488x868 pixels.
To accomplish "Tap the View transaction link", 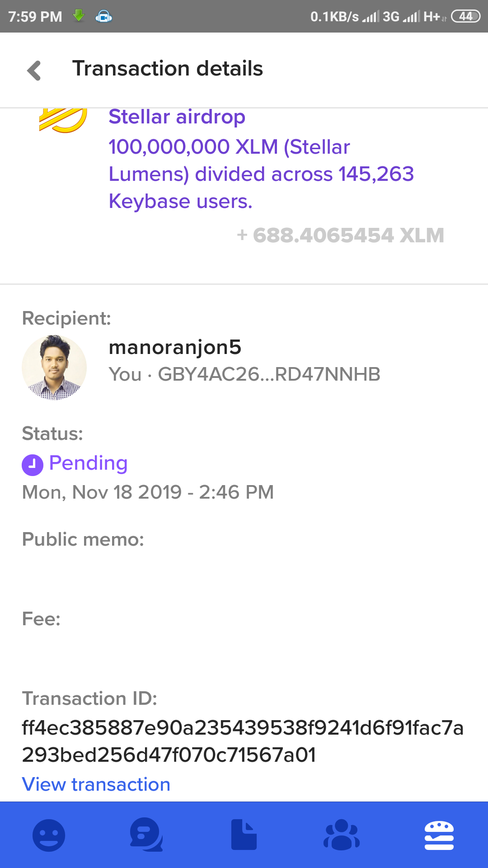I will point(96,784).
